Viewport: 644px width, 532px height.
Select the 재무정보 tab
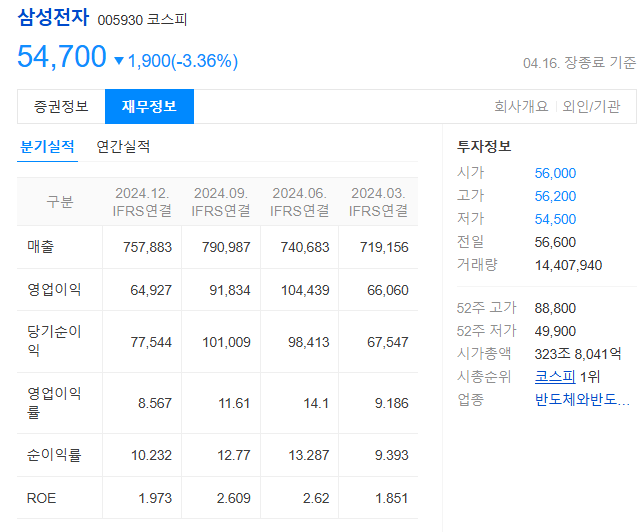pos(150,106)
